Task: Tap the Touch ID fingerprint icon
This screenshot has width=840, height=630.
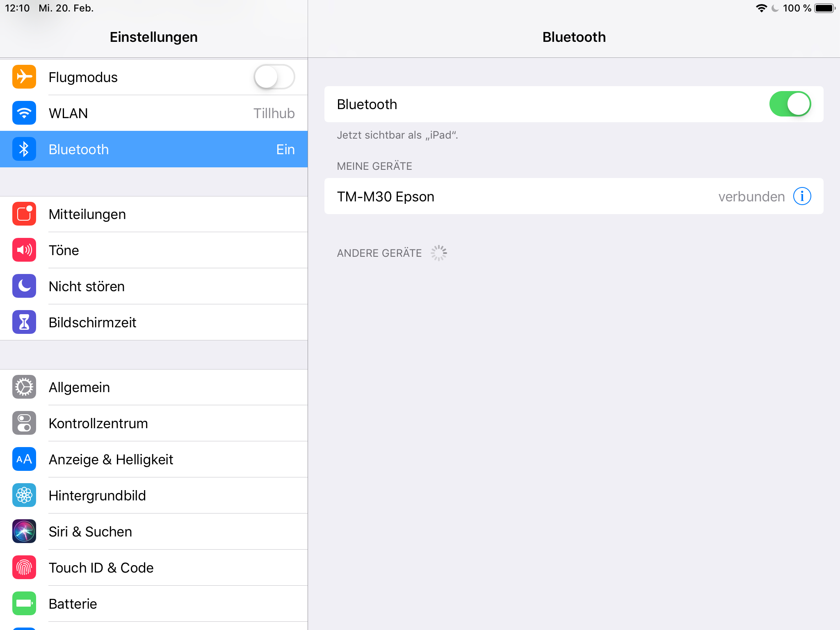Action: 24,567
